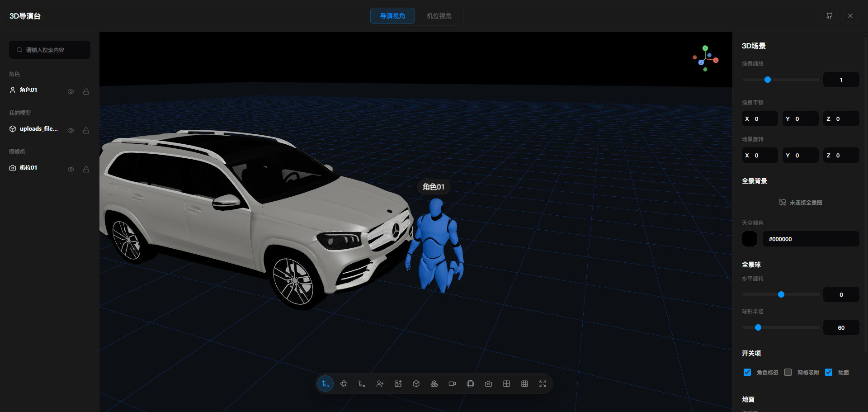Click the 水平旋转 slider handle

tap(781, 294)
